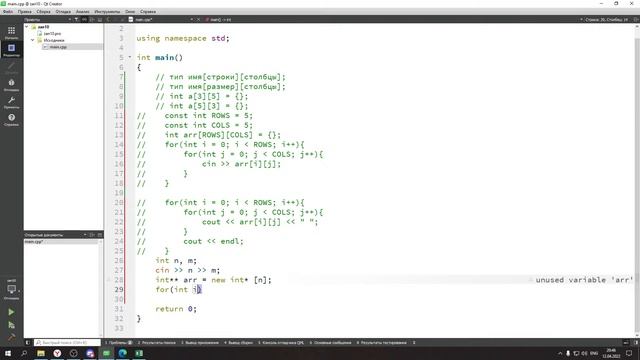This screenshot has height=360, width=640.
Task: Click the quick locator search field
Action: [67, 342]
